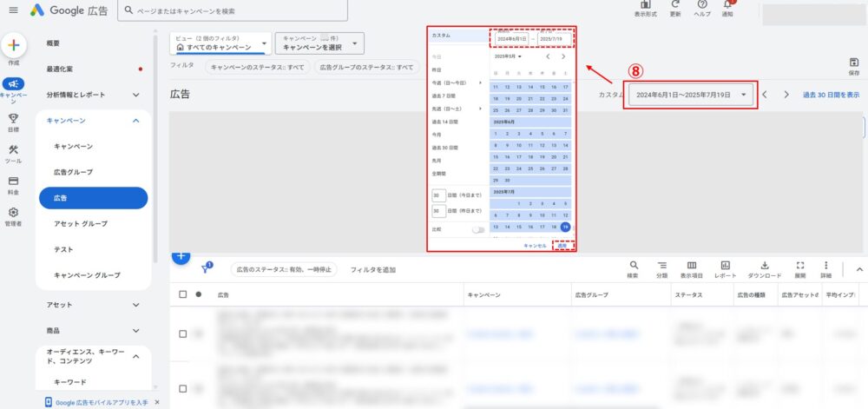Open the 料金 (billing) card icon

[13, 181]
